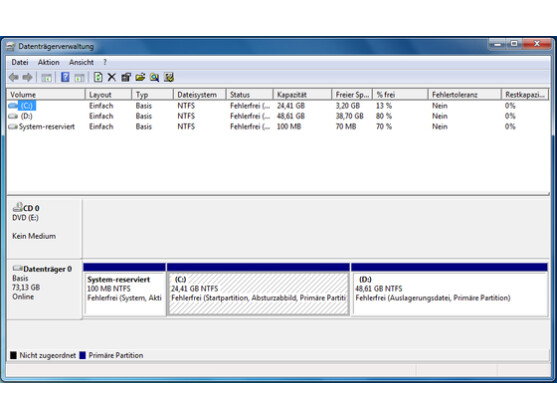Viewport: 557px width, 418px height.
Task: Toggle the console tree pane icon
Action: (47, 77)
